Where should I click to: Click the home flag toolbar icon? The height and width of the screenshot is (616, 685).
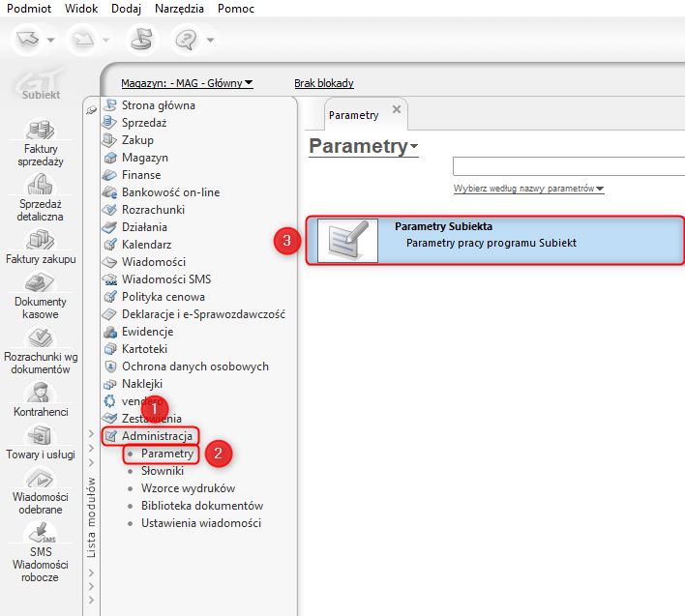coord(142,40)
